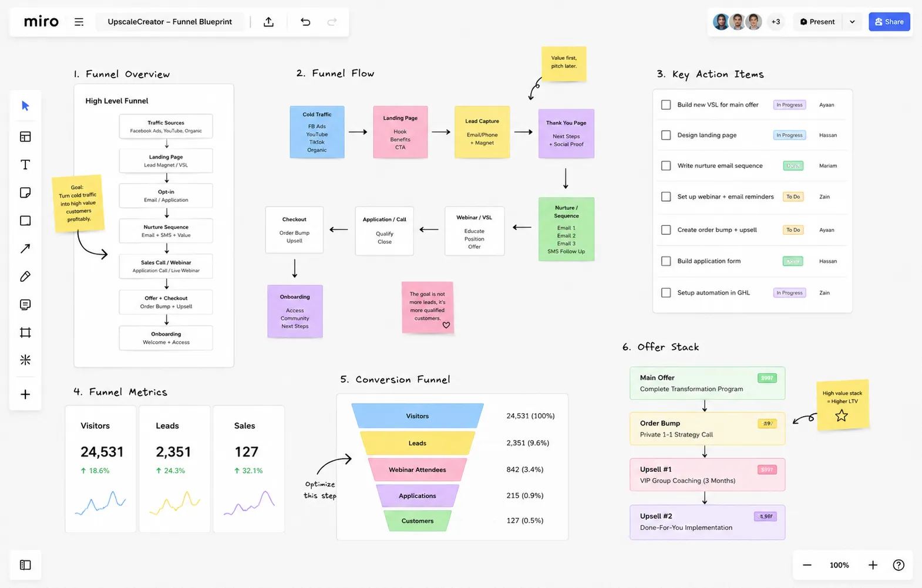The image size is (922, 588).
Task: Undo the last action
Action: click(305, 22)
